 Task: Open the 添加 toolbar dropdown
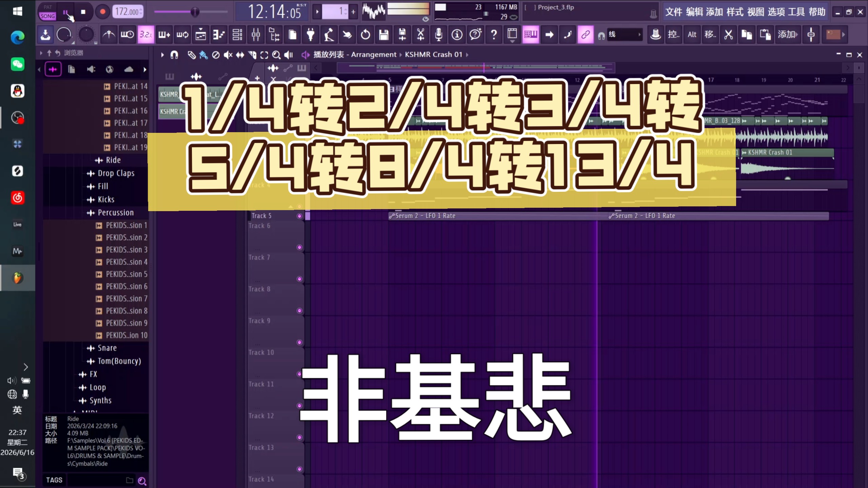point(788,34)
